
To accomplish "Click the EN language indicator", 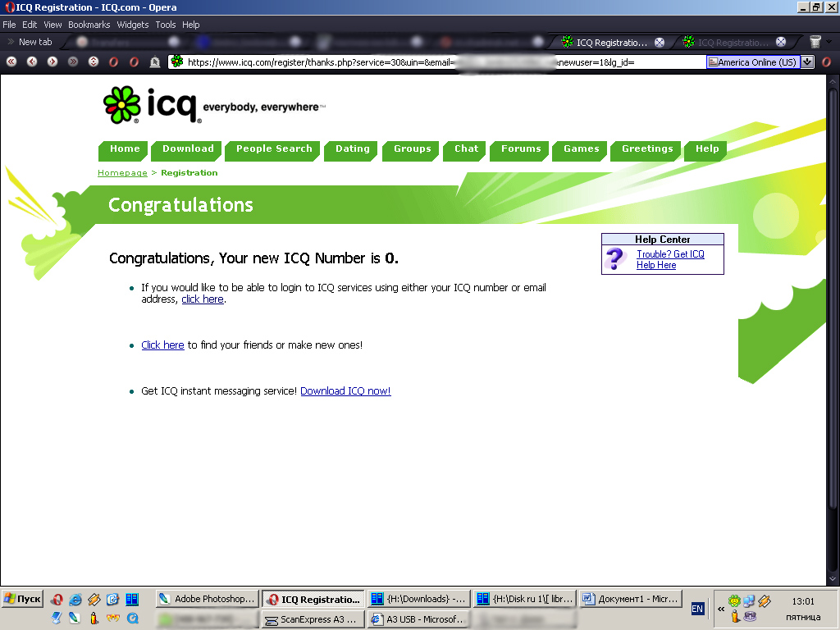I will [x=697, y=609].
